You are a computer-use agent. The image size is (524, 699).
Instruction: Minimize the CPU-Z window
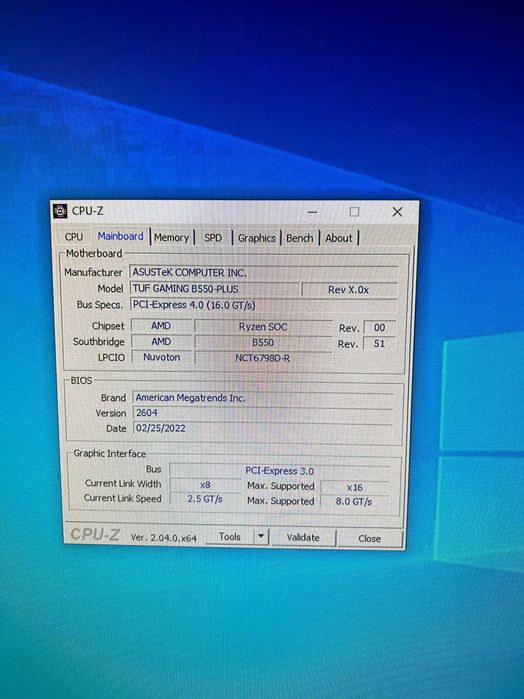click(313, 212)
